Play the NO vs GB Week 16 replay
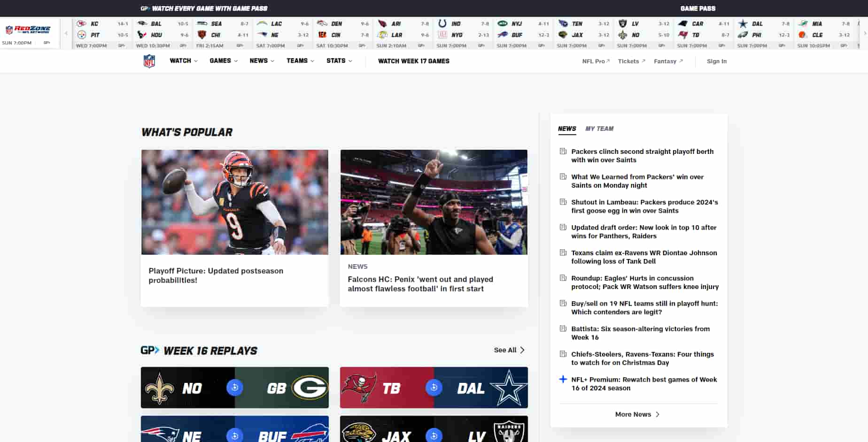 pyautogui.click(x=234, y=388)
